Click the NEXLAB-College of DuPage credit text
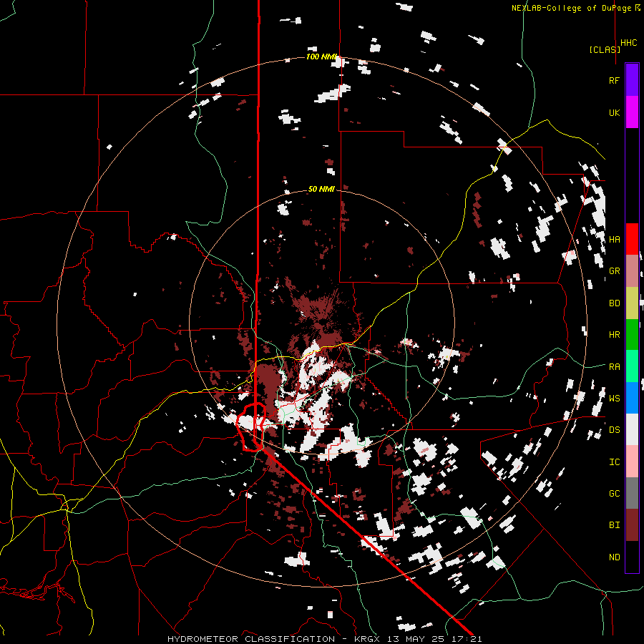Image resolution: width=644 pixels, height=644 pixels. coord(571,8)
